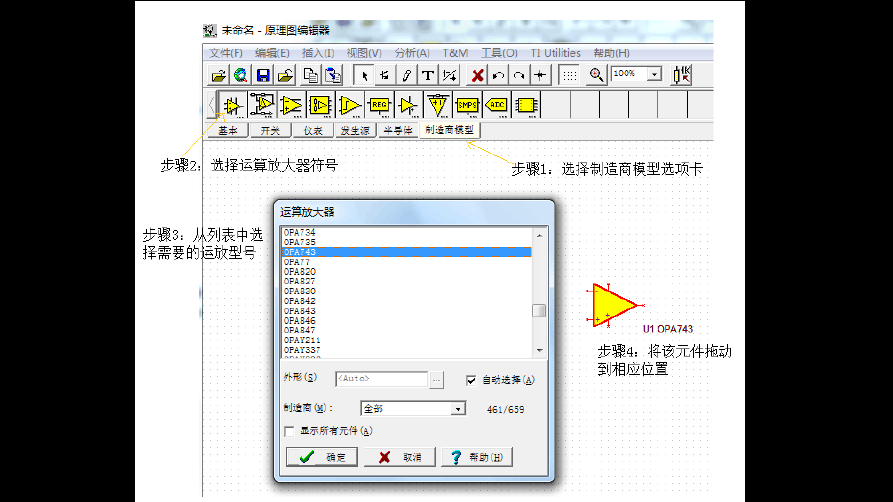Click the Paste icon in toolbar
This screenshot has height=502, width=893.
(333, 75)
